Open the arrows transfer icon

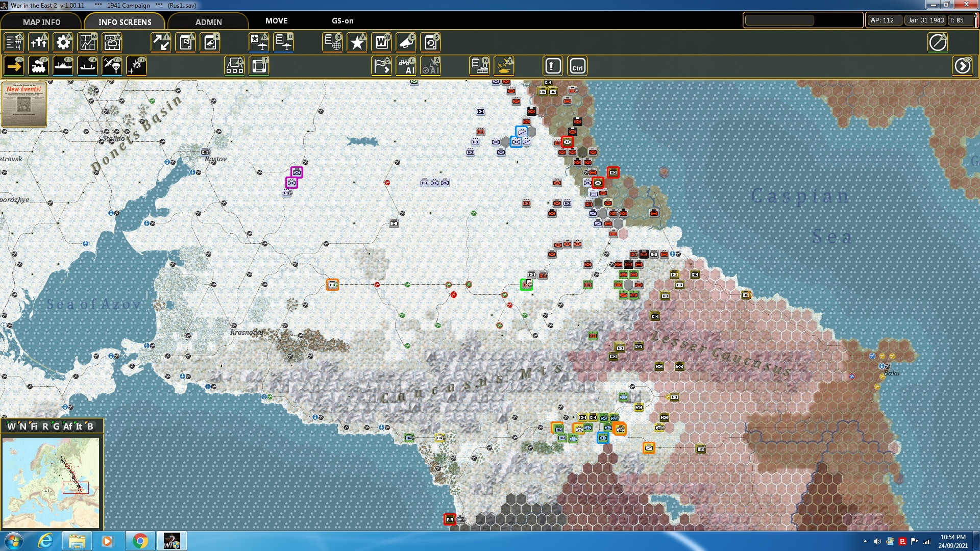[x=161, y=42]
